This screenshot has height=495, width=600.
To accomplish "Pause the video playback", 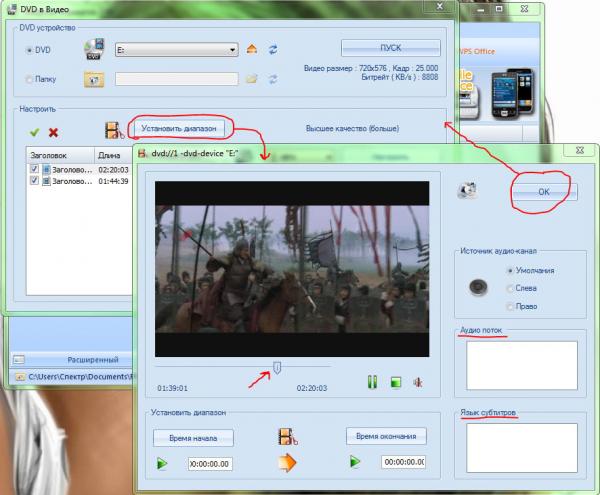I will coord(372,382).
